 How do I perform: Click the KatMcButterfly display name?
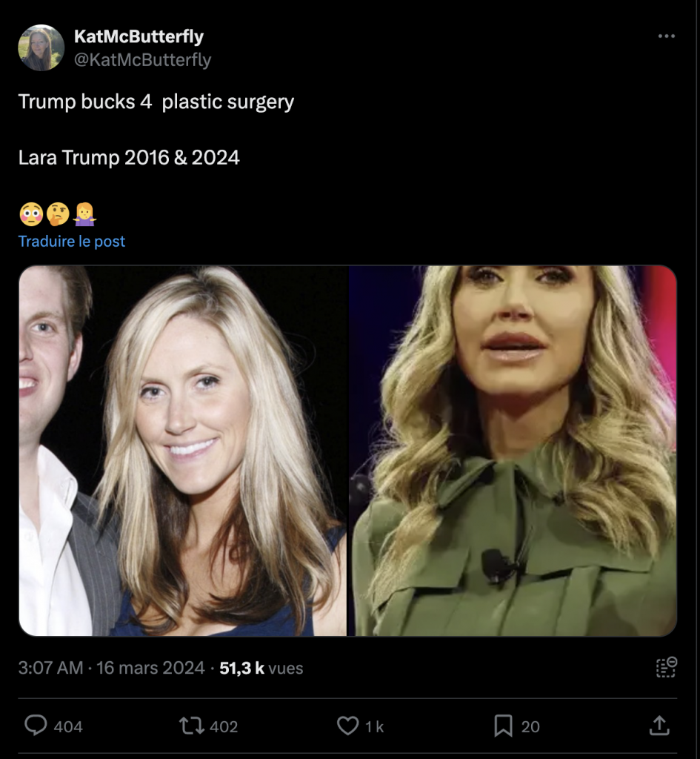139,36
